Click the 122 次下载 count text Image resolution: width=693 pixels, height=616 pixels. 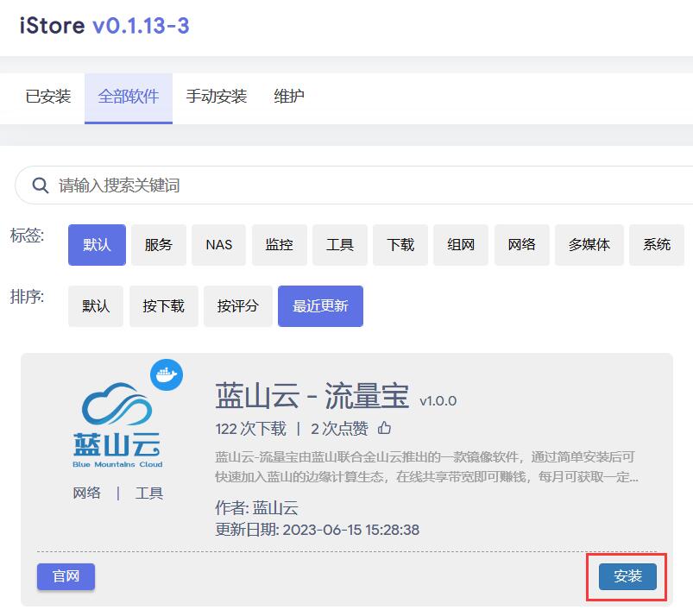pos(250,429)
